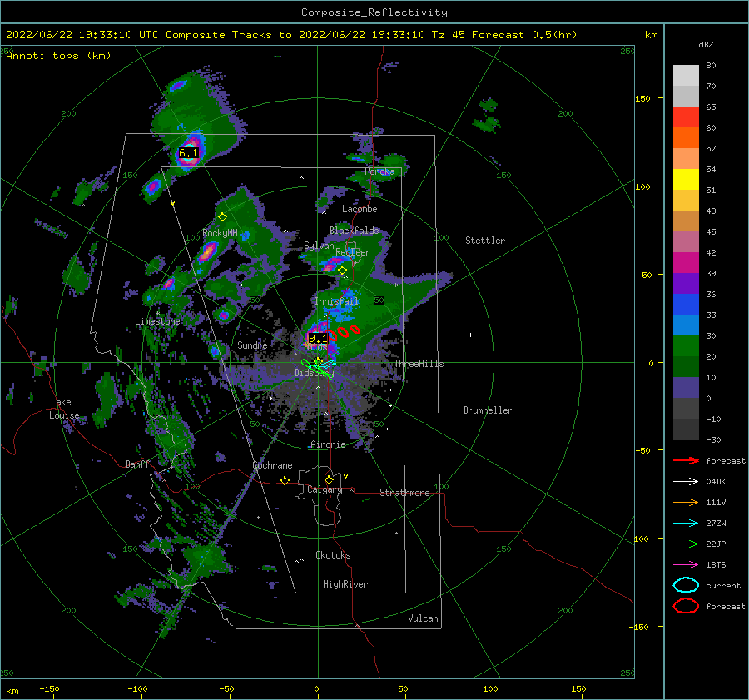Click the red forecast arrow in legend
Viewport: 749px width, 700px height.
click(x=686, y=460)
